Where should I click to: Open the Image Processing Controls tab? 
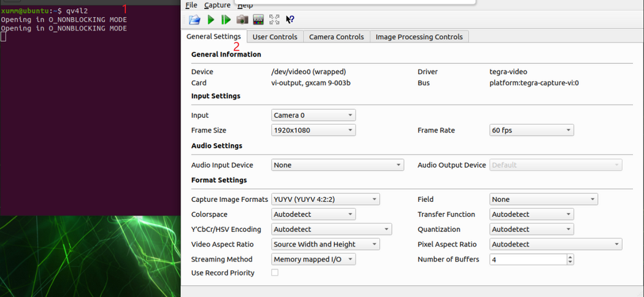419,37
